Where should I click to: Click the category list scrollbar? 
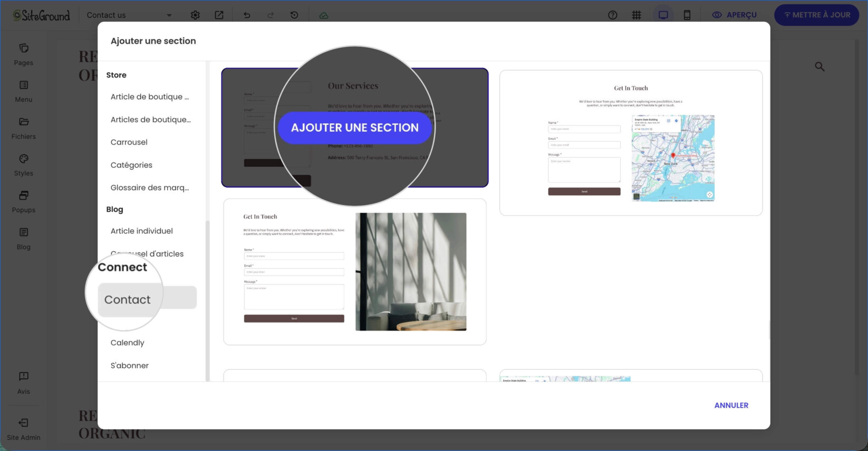(207, 300)
